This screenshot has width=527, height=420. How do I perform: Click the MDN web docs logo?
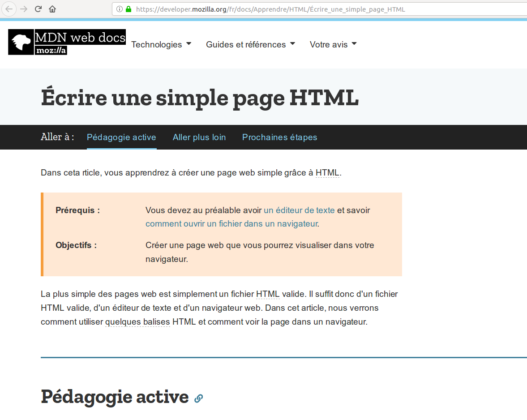point(67,42)
